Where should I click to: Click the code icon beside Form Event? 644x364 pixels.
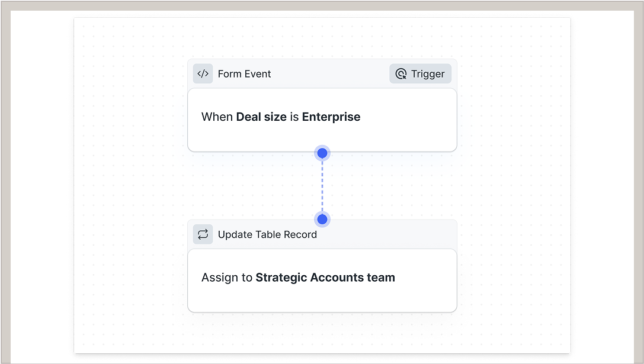pos(203,74)
